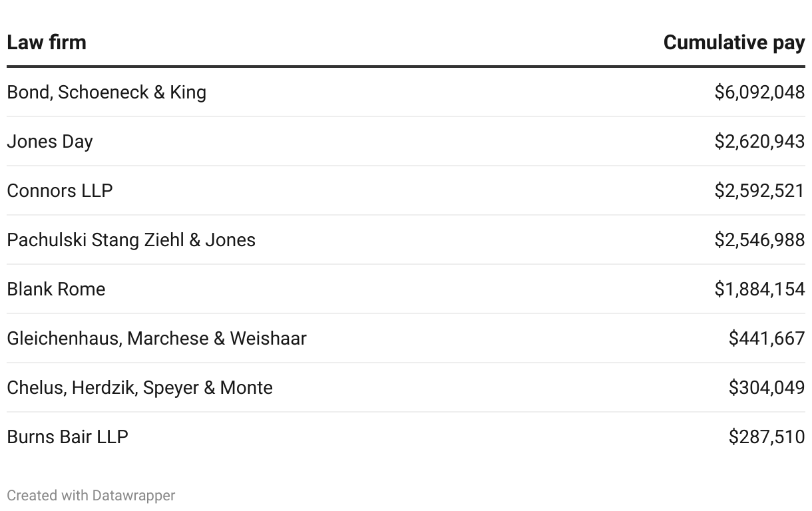This screenshot has width=812, height=511.
Task: Select the Connors LLP entry
Action: (60, 190)
